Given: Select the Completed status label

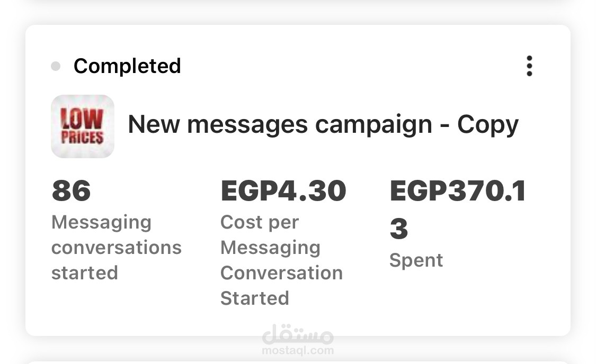Looking at the screenshot, I should pos(127,66).
